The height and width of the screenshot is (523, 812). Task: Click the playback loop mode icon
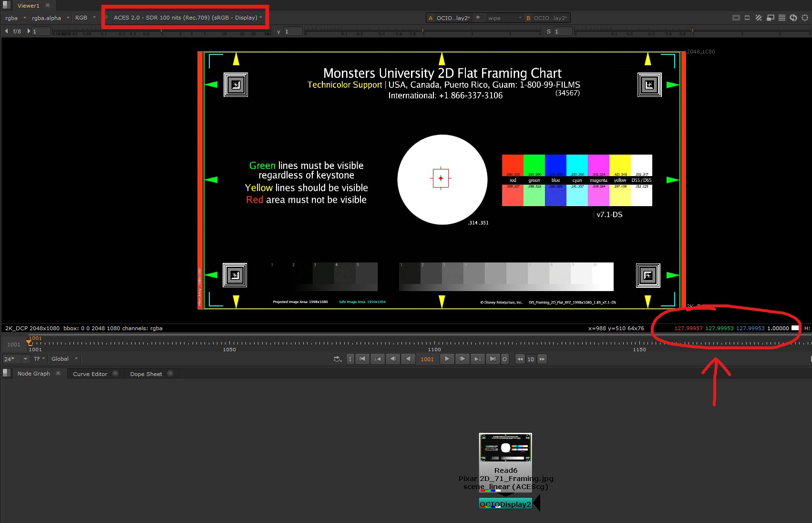338,359
